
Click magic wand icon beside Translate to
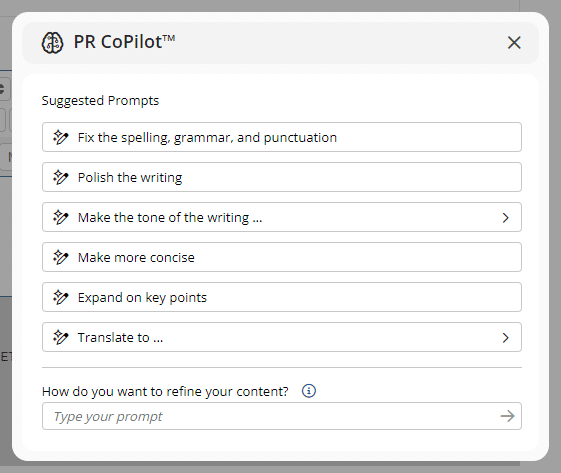(x=60, y=337)
